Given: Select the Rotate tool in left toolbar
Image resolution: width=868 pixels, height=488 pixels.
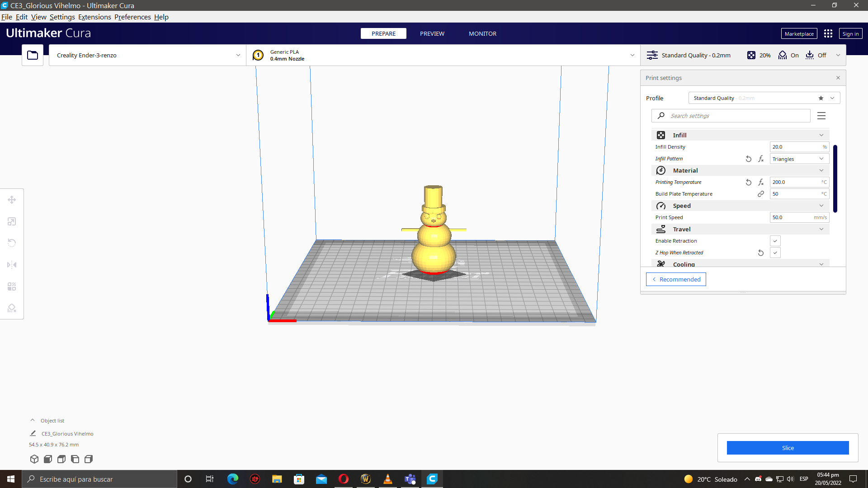Looking at the screenshot, I should point(12,243).
